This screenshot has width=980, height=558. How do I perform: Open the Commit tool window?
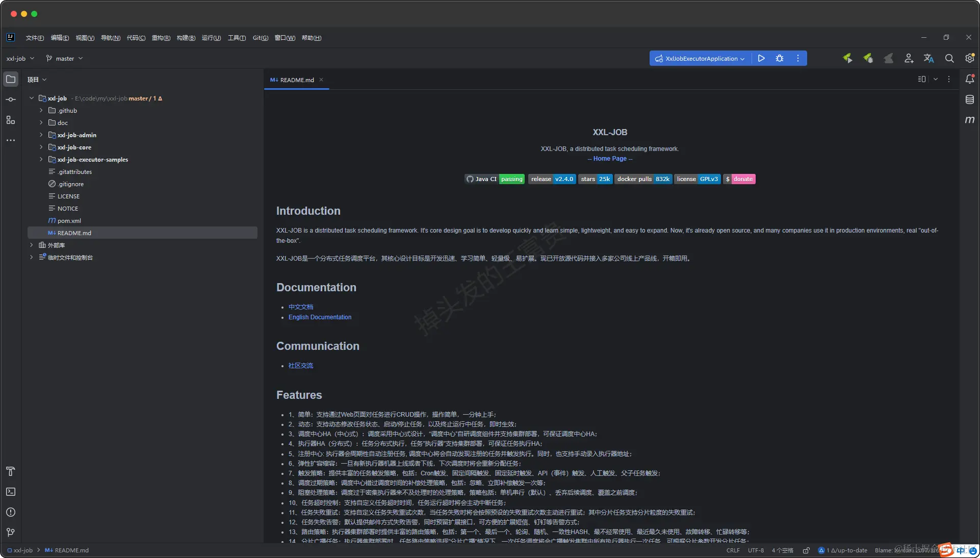[11, 99]
